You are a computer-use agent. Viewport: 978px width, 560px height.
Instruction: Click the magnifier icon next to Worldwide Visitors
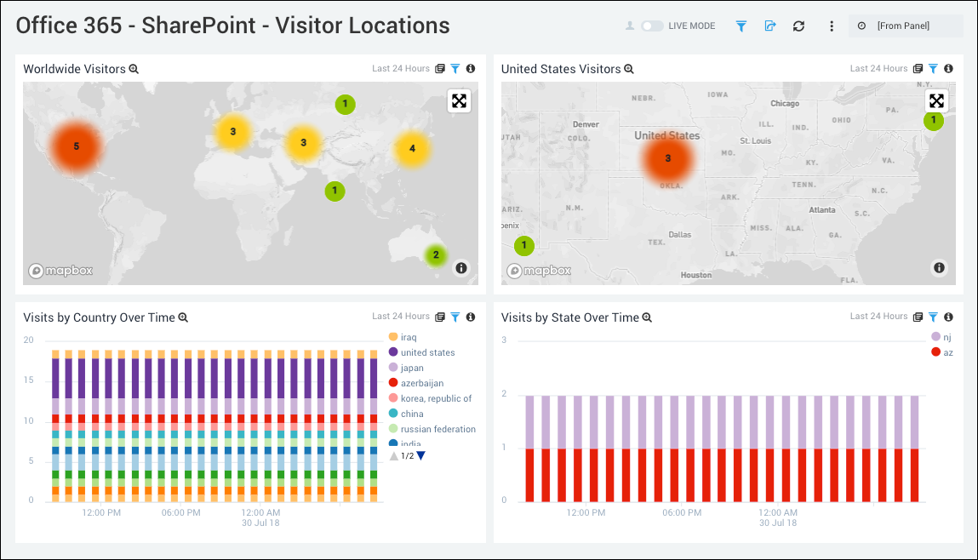(134, 69)
